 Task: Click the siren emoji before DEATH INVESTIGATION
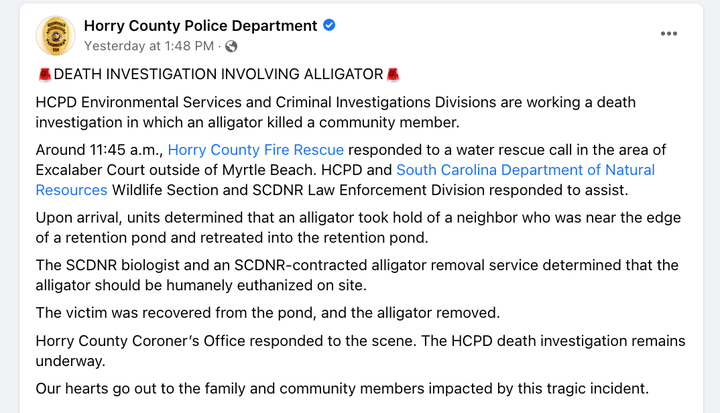pyautogui.click(x=45, y=74)
